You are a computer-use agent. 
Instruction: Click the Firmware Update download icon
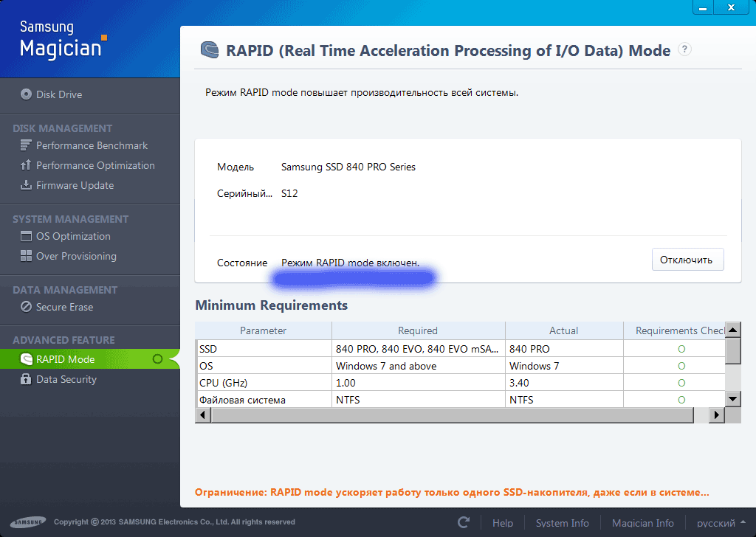26,185
